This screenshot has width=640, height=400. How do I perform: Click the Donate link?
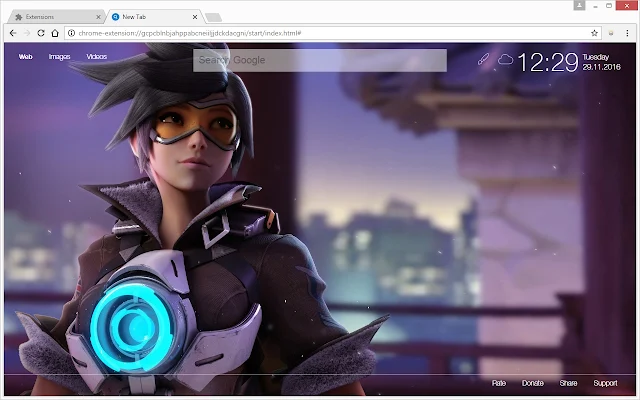point(533,383)
